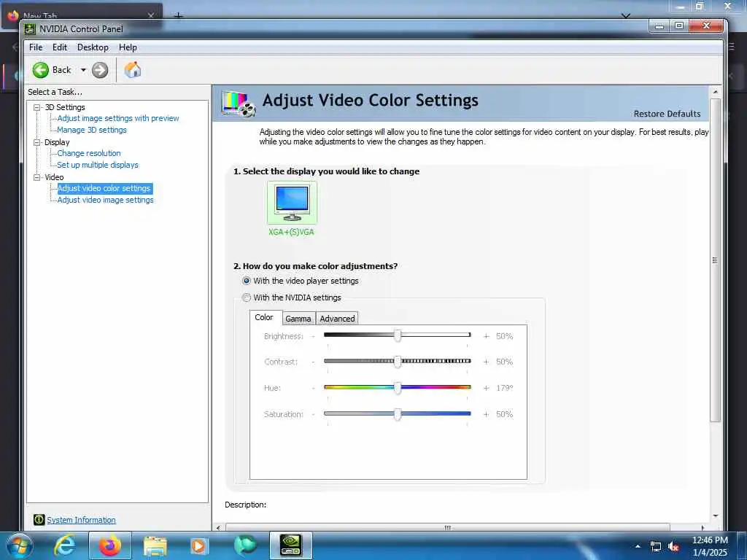
Task: Click the Hue slider handle
Action: 398,388
